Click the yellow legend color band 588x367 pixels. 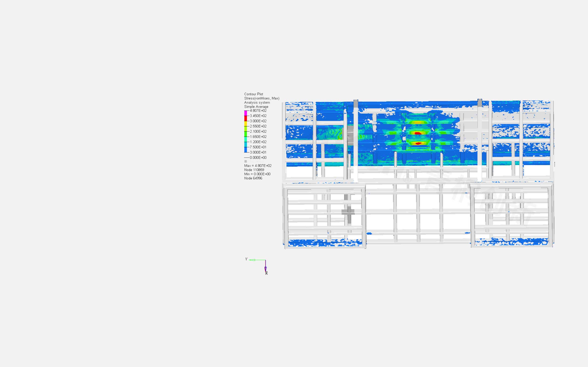(x=245, y=124)
